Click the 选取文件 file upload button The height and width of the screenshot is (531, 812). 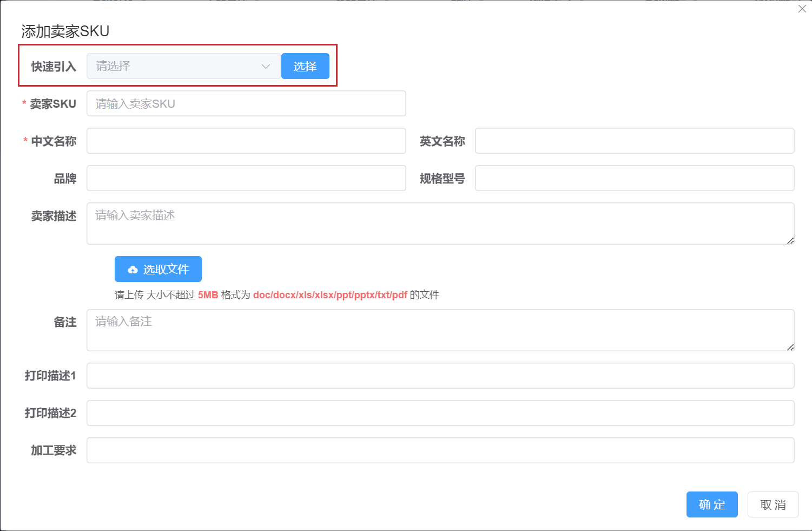[158, 269]
